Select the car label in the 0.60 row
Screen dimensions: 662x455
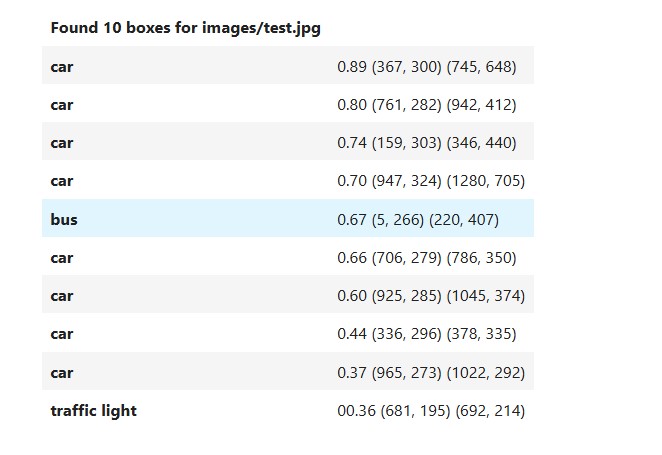62,295
